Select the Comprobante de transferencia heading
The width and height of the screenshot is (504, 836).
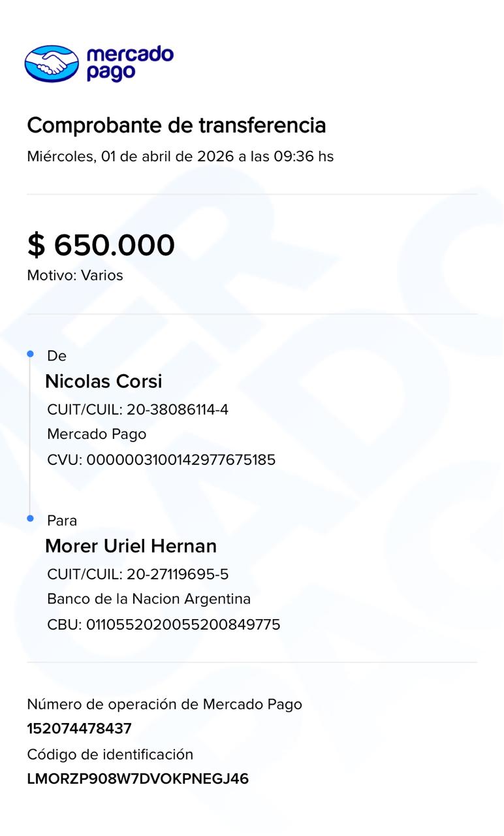[176, 125]
